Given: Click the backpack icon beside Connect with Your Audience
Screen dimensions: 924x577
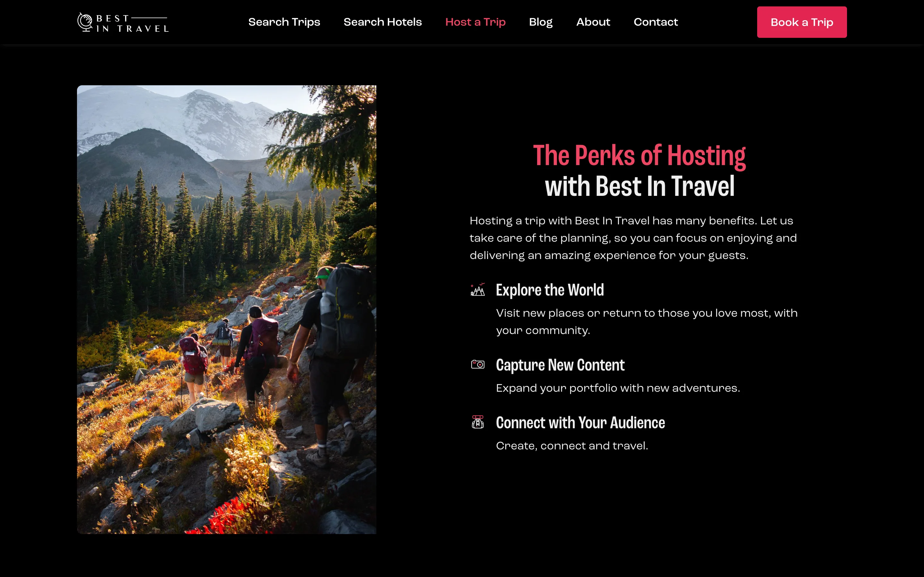Looking at the screenshot, I should (478, 422).
